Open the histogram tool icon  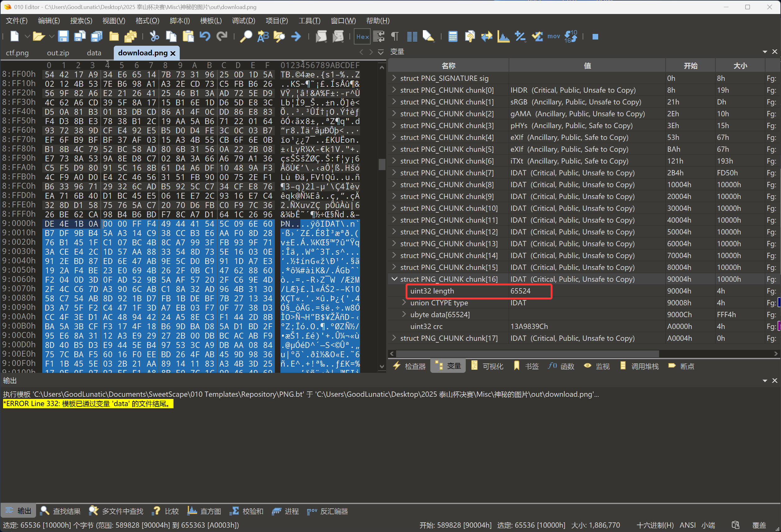tap(503, 36)
